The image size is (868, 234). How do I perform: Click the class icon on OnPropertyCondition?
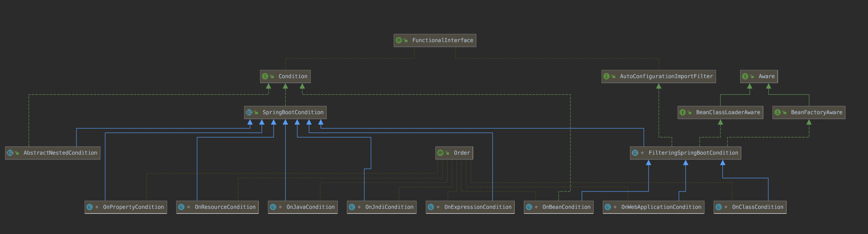[x=89, y=207]
